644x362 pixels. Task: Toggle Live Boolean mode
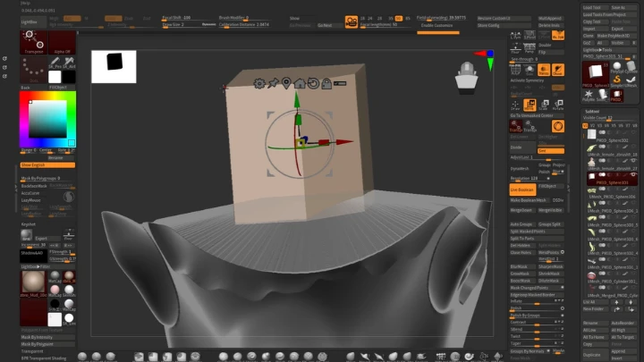tap(522, 189)
